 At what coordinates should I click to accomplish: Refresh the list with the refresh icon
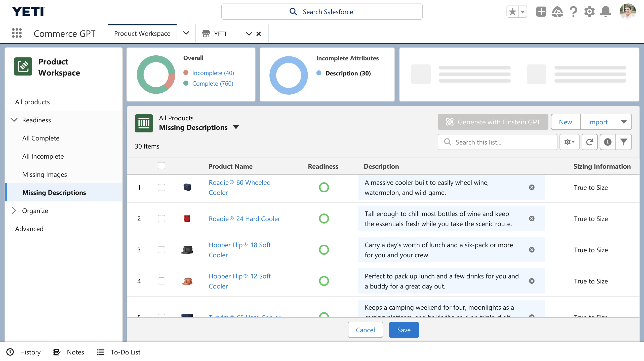pyautogui.click(x=590, y=142)
